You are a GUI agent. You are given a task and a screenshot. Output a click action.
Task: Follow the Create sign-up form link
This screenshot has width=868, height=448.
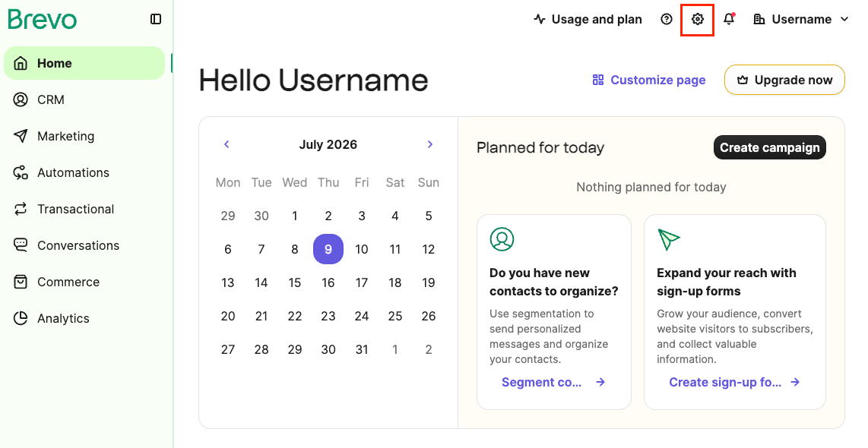pos(734,382)
